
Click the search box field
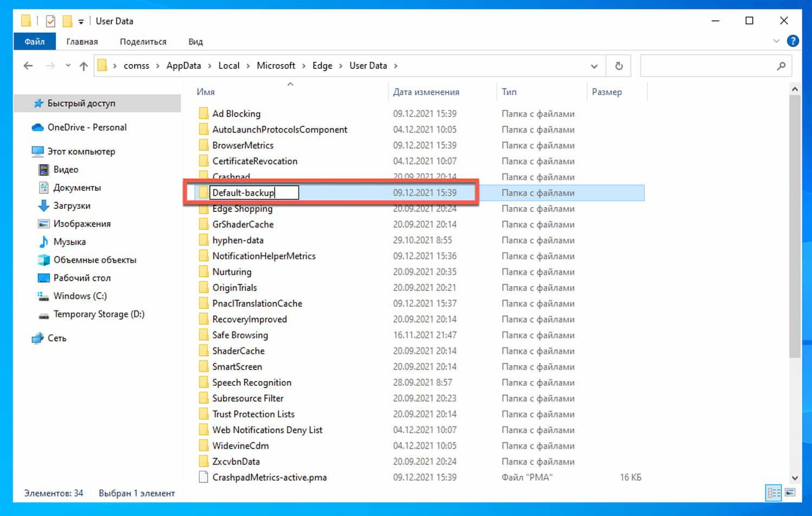(x=716, y=66)
